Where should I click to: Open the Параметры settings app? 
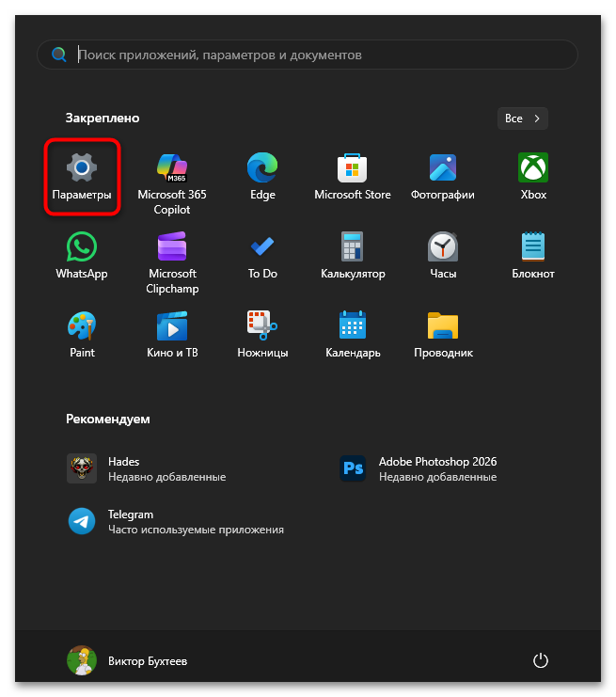pos(82,177)
